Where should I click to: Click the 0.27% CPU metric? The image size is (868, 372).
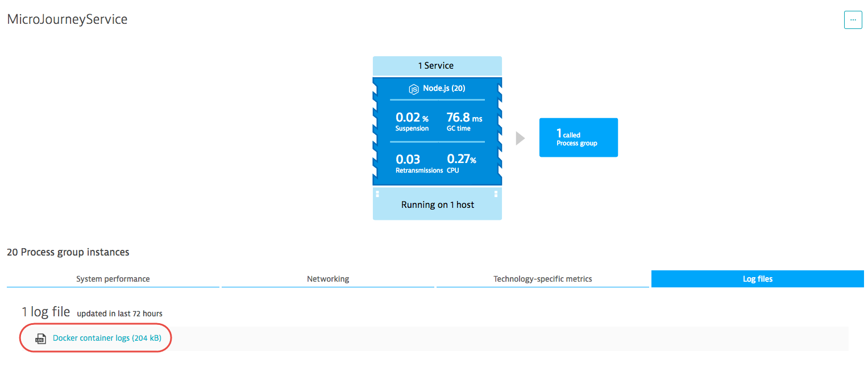pos(462,164)
